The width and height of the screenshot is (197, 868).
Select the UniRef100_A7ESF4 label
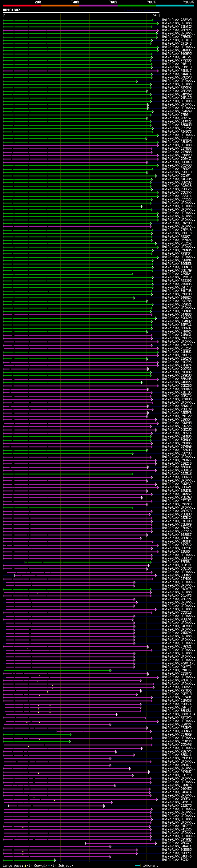[177, 433]
